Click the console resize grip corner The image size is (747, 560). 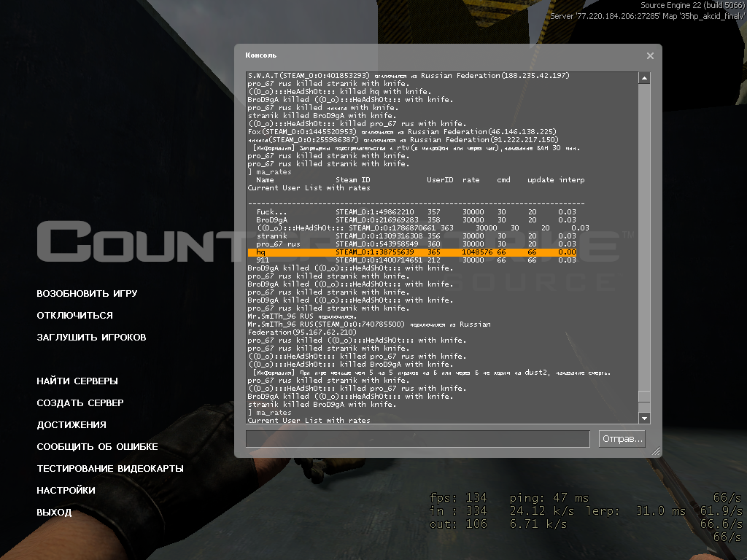(x=656, y=451)
